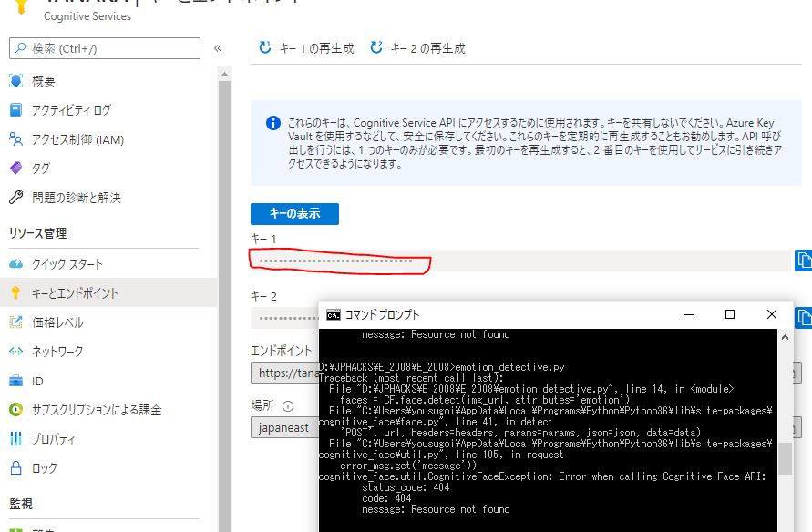Click the endpoint URL field
Viewport: 812px width, 532px height.
tap(285, 373)
